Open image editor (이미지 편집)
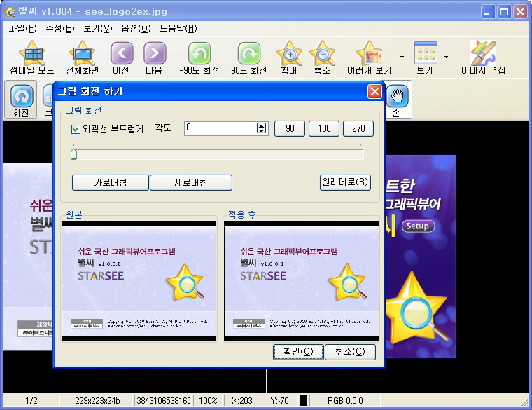 [483, 57]
